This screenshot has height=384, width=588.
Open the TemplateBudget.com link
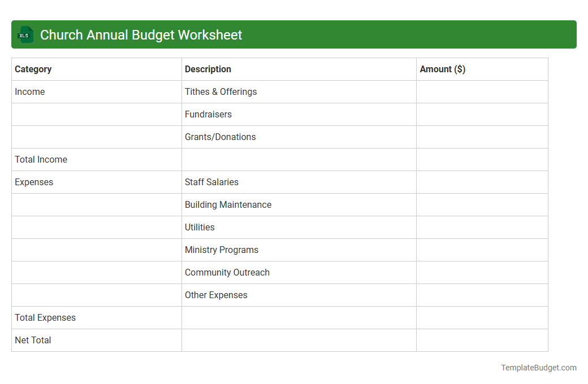tap(538, 368)
